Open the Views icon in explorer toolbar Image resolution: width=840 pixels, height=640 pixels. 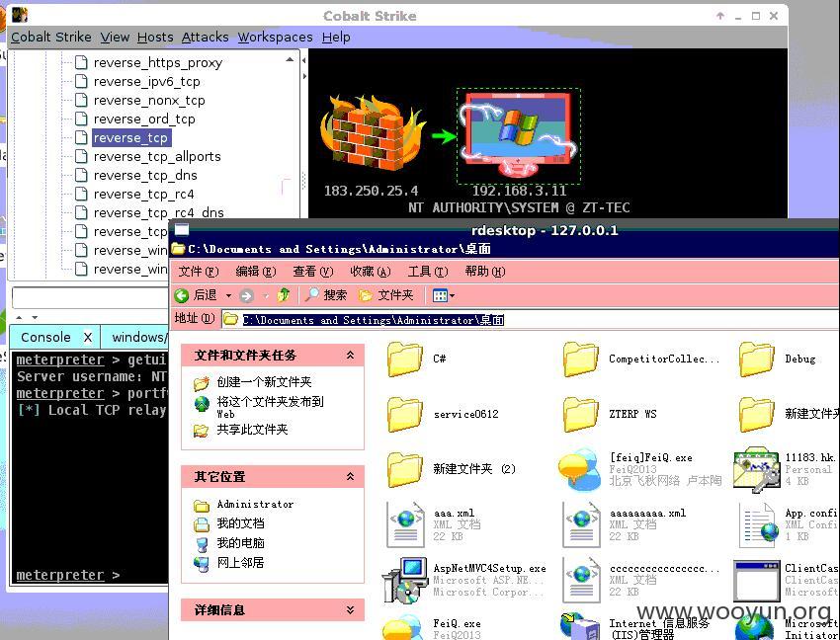pyautogui.click(x=440, y=295)
